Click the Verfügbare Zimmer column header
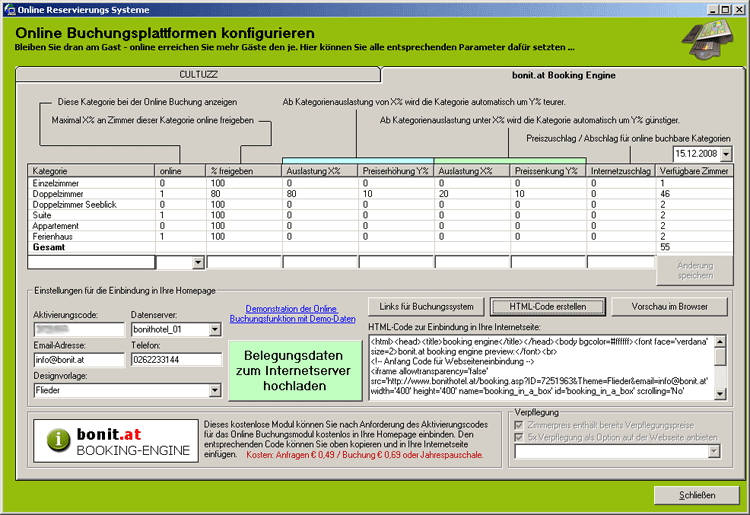This screenshot has width=750, height=515. [694, 171]
